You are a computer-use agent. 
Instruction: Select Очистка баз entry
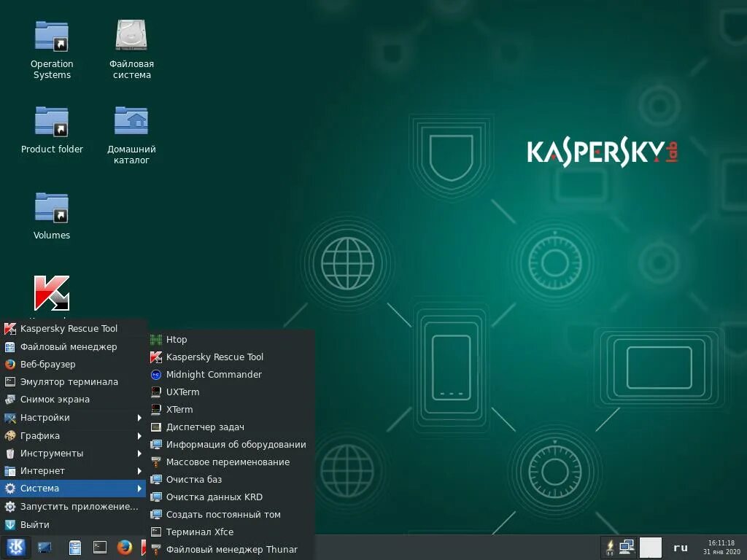click(231, 480)
